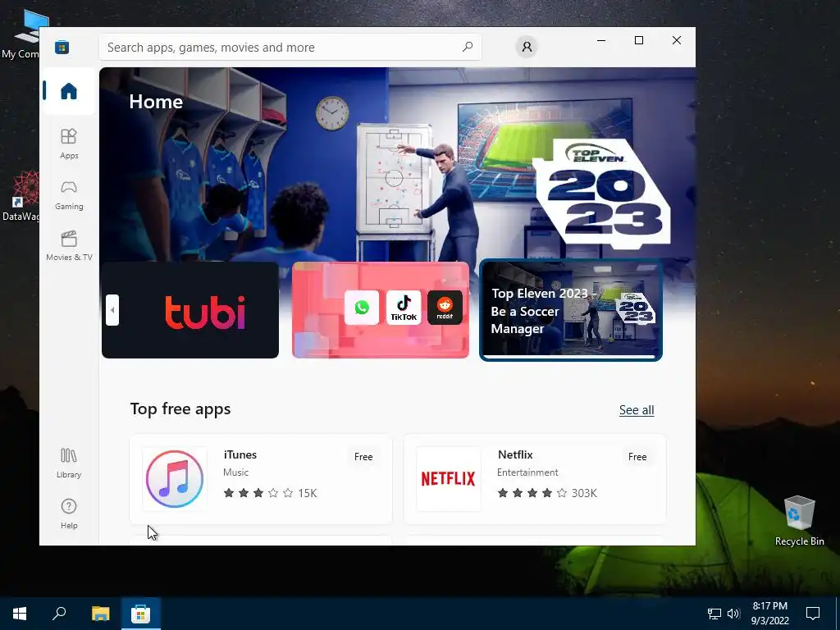The width and height of the screenshot is (840, 630).
Task: Click Microsoft Store taskbar icon
Action: (x=141, y=614)
